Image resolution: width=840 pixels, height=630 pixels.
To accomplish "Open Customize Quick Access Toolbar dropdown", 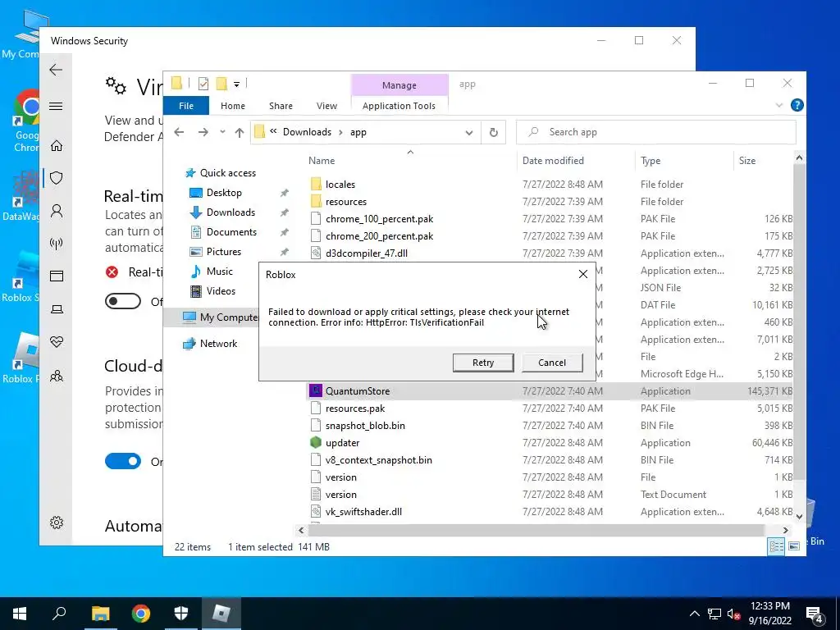I will 236,84.
